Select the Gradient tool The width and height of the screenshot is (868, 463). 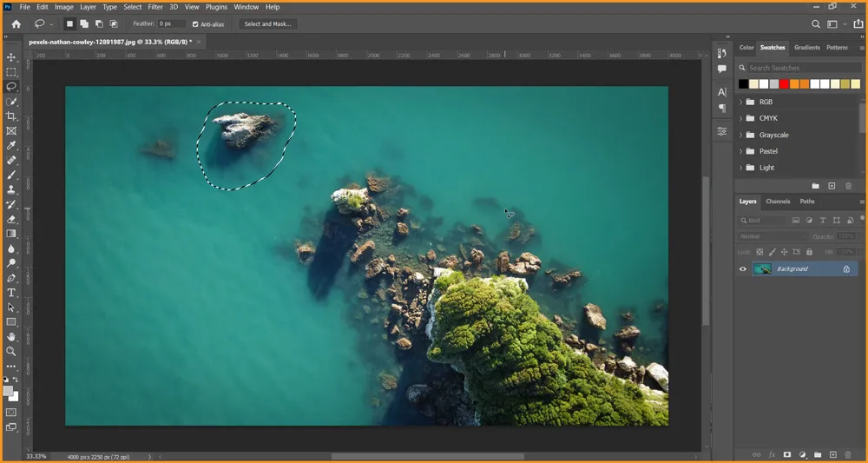click(x=11, y=234)
